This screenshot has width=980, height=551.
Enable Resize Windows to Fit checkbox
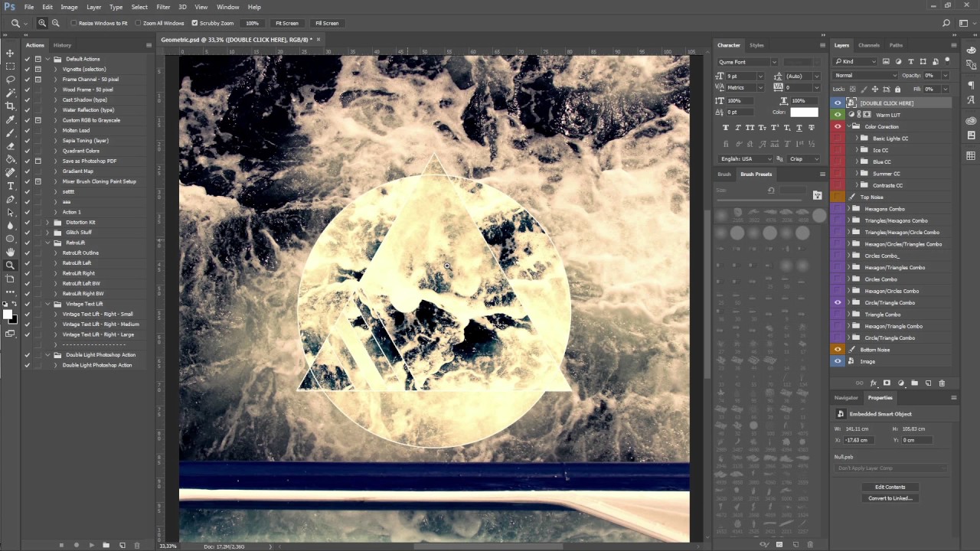[x=74, y=23]
